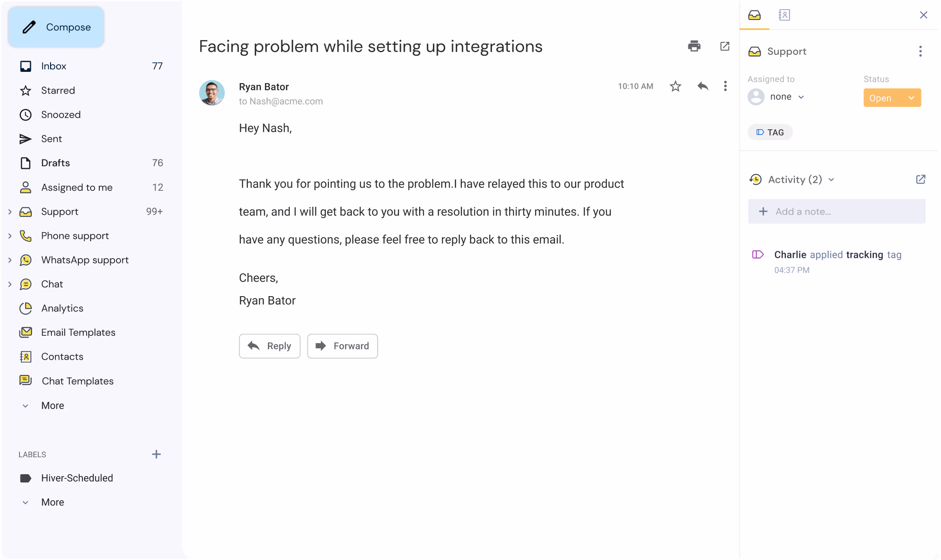The height and width of the screenshot is (560, 941).
Task: Open Analytics from the sidebar
Action: point(62,308)
